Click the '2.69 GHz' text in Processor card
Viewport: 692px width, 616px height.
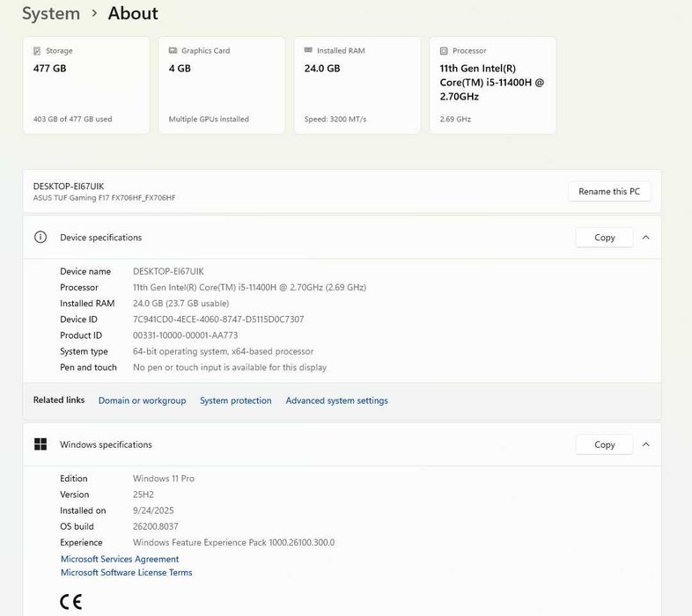tap(455, 119)
